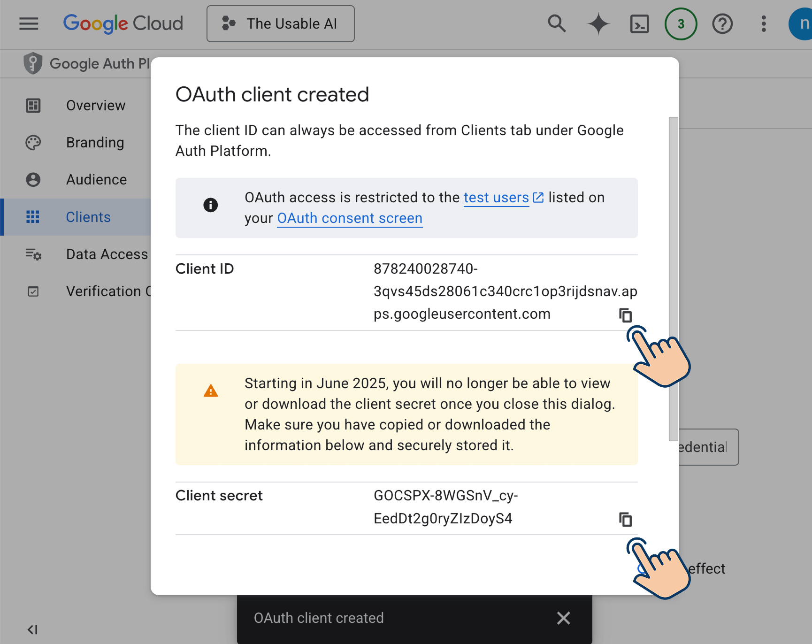Select the Client secret value text
The image size is (812, 644).
tap(446, 507)
